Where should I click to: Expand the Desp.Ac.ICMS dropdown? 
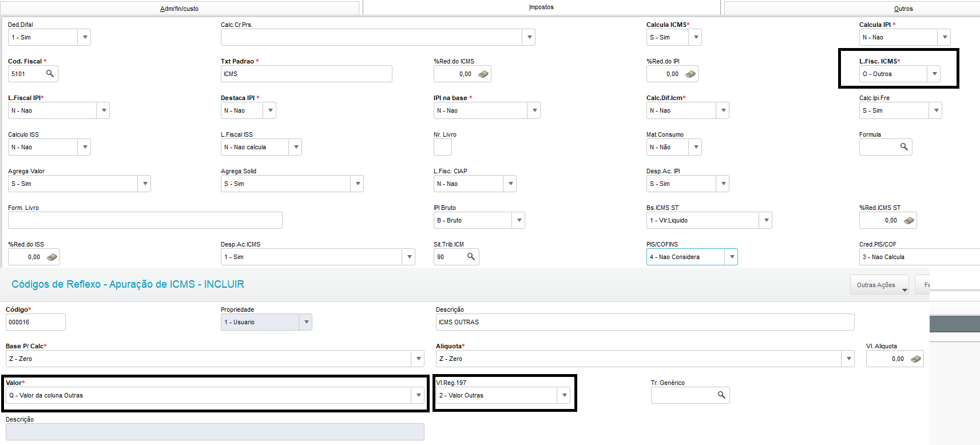[x=409, y=257]
